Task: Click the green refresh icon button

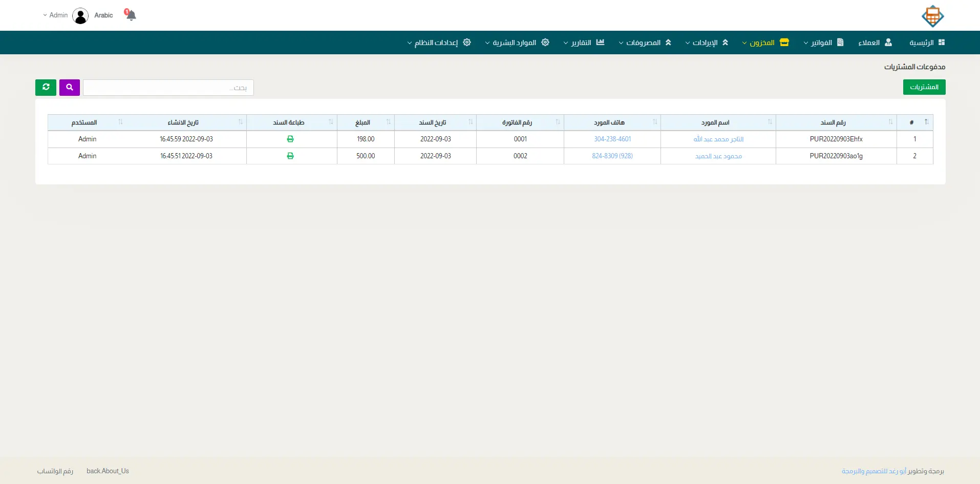Action: coord(46,88)
